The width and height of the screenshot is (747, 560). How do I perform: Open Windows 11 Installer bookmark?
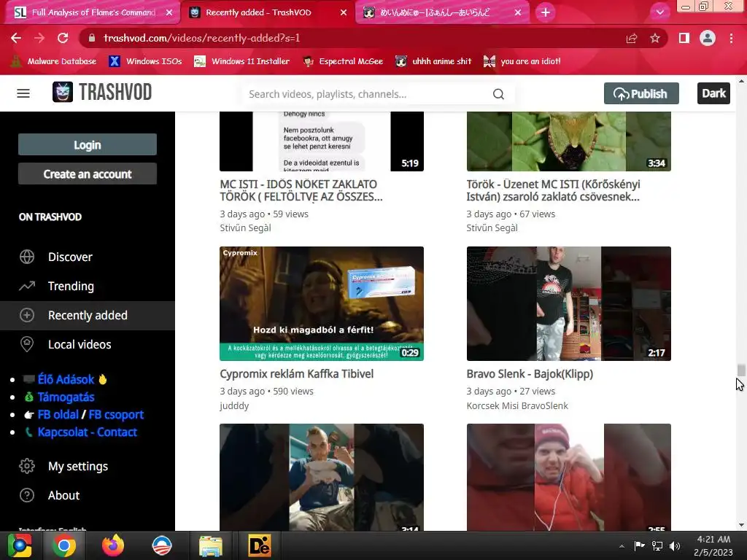[242, 61]
